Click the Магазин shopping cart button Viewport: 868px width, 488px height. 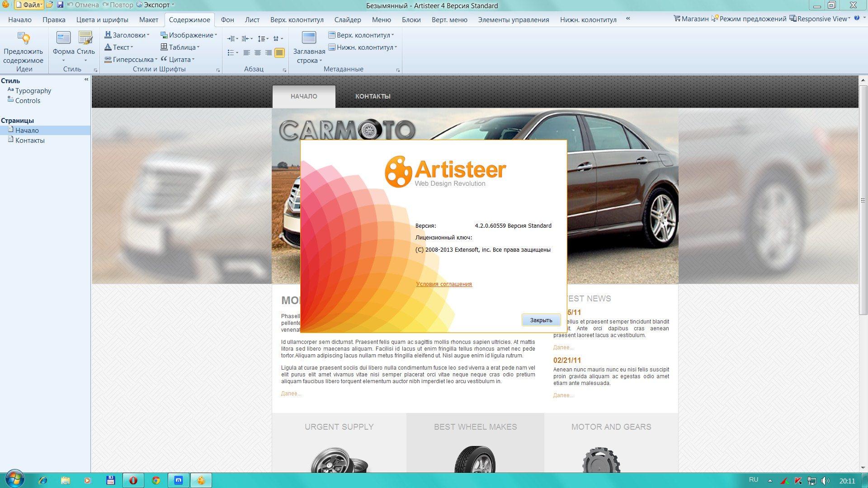691,19
